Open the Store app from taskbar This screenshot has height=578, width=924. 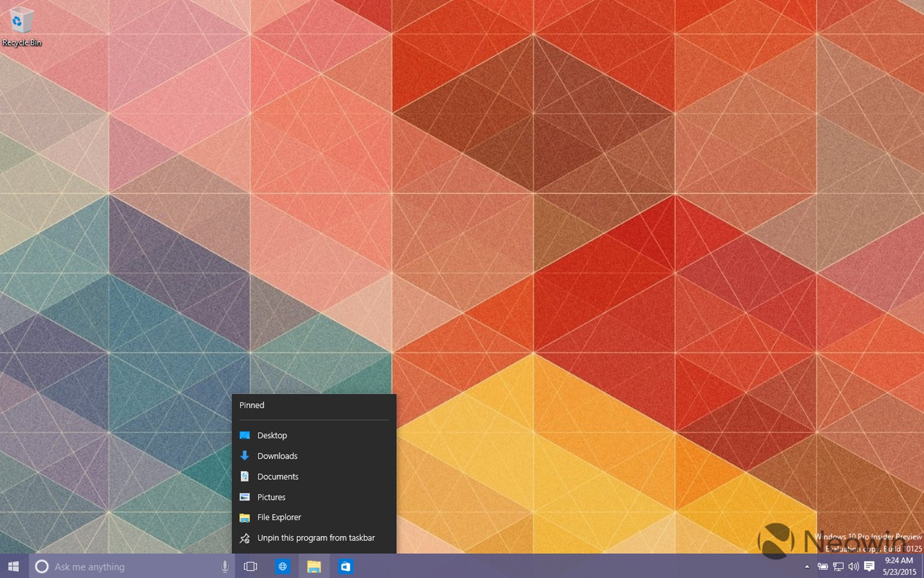[x=346, y=566]
